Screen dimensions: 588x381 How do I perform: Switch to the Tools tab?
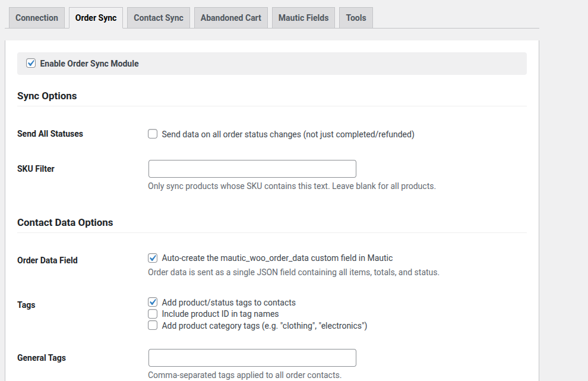coord(356,18)
